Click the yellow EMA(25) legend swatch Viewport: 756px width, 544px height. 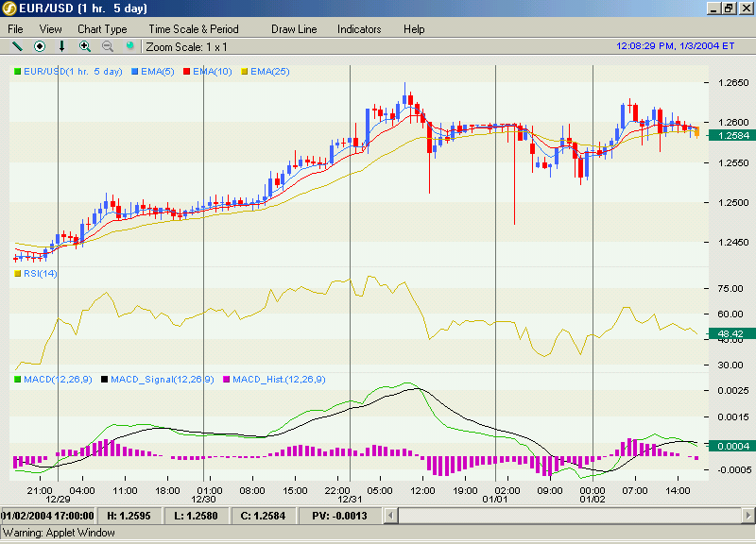coord(245,72)
